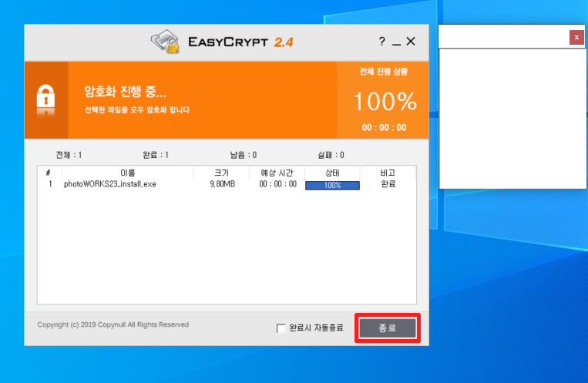
Task: Minimize the EasyCrypt window
Action: tap(396, 43)
